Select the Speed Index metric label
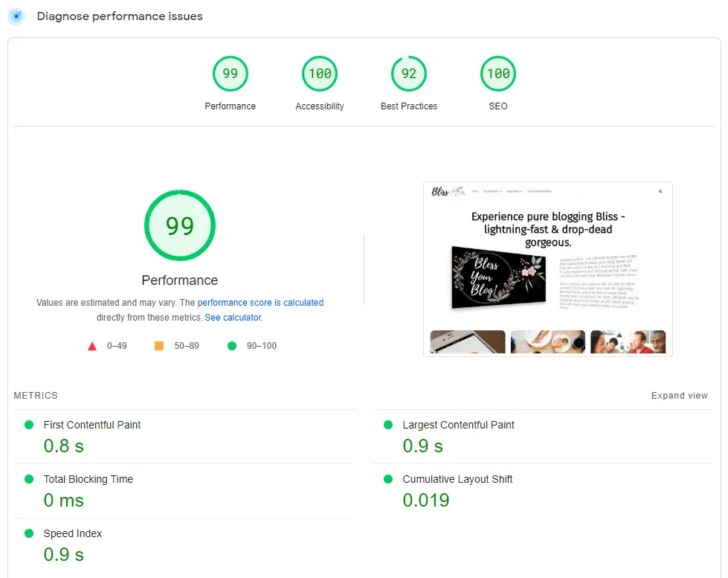728x578 pixels. pyautogui.click(x=73, y=533)
